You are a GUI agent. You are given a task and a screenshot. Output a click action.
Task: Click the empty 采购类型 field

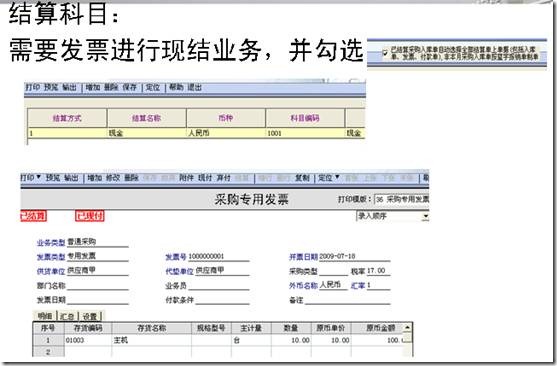click(334, 271)
